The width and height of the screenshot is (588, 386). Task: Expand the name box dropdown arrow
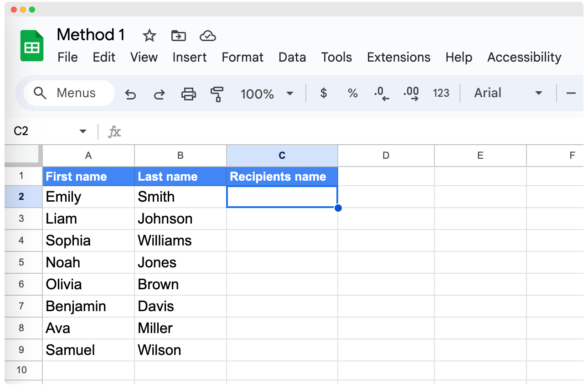tap(83, 131)
